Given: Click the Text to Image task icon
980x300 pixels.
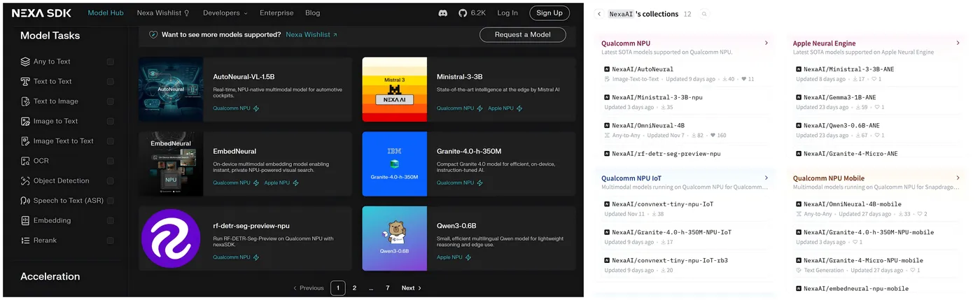Looking at the screenshot, I should (x=25, y=101).
